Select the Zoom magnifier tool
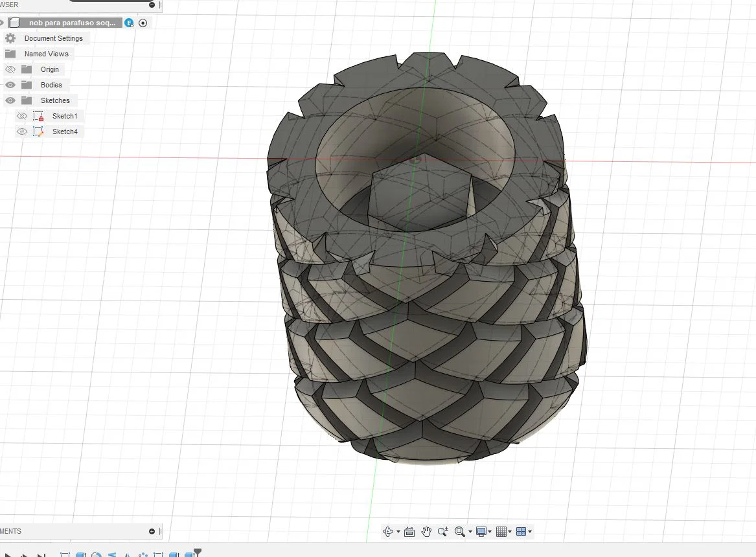The height and width of the screenshot is (557, 756). point(443,532)
